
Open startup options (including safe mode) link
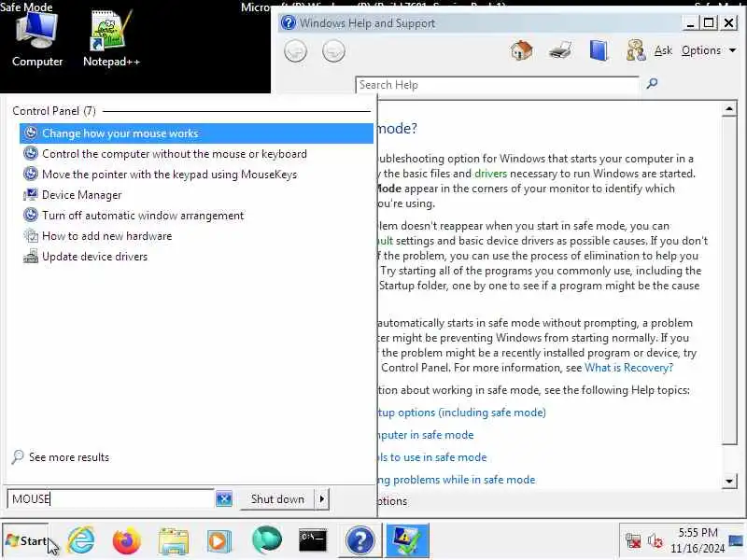(x=461, y=413)
